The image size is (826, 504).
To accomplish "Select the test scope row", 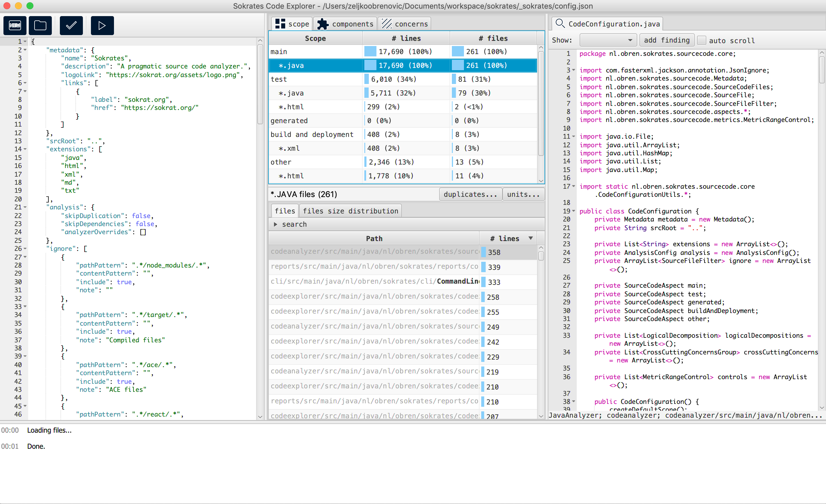I will [x=315, y=79].
